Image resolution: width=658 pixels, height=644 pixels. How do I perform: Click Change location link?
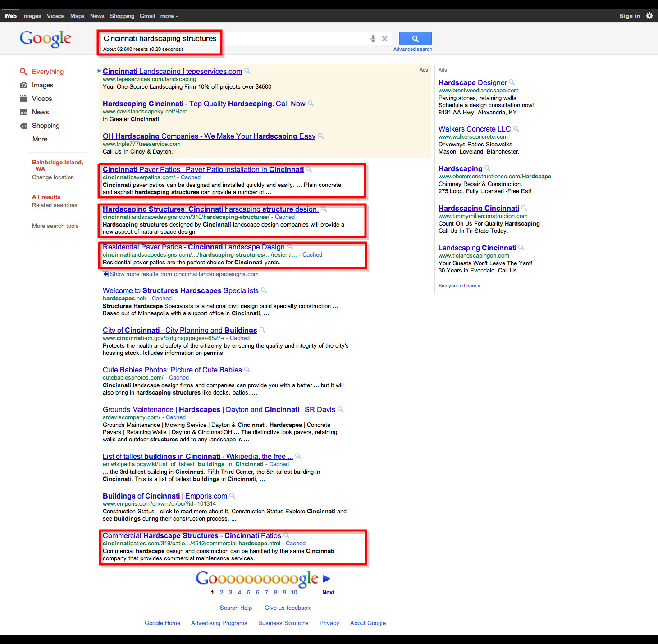click(x=53, y=177)
